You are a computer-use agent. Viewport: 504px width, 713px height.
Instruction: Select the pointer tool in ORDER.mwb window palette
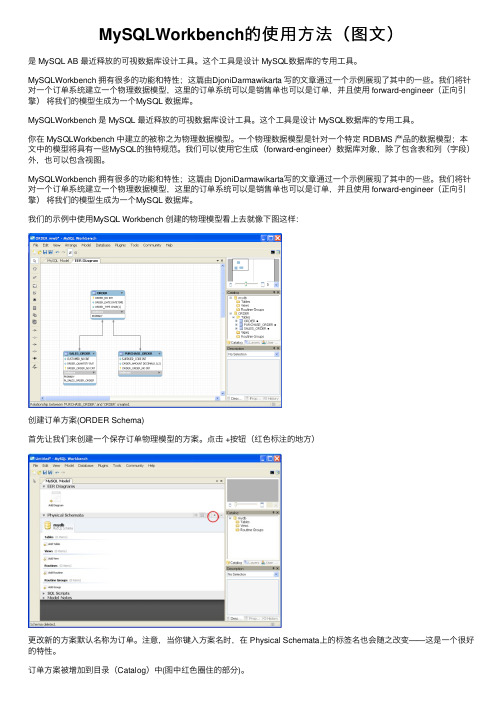click(x=35, y=261)
